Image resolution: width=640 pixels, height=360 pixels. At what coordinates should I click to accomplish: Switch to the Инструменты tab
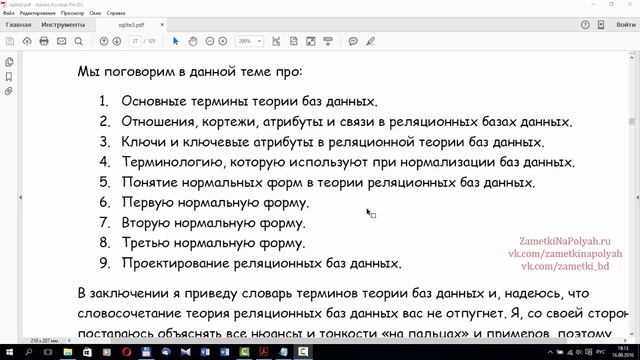click(x=63, y=25)
